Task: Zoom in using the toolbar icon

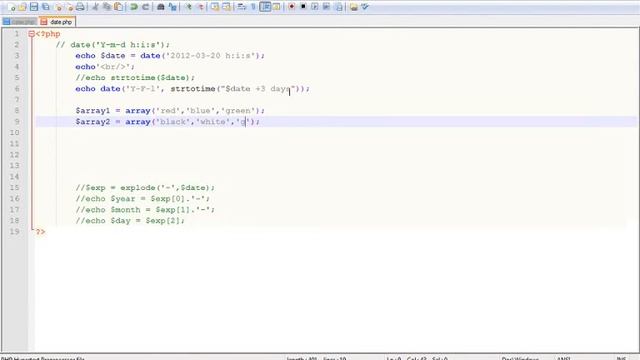Action: point(188,7)
